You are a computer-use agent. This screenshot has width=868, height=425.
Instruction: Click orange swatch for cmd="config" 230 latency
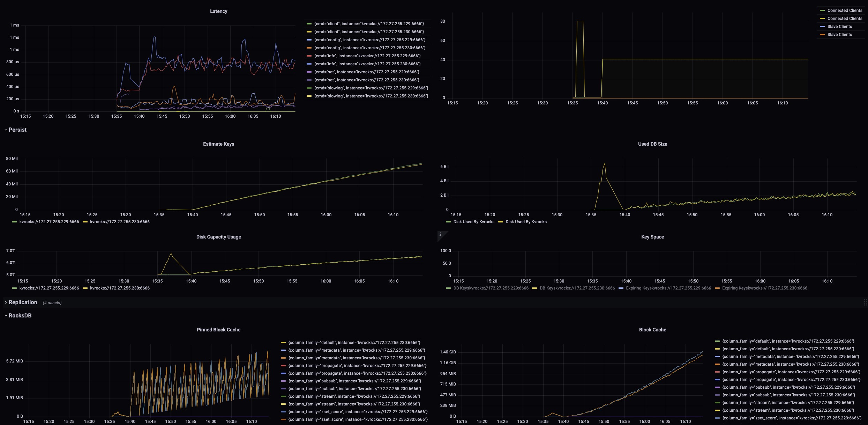coord(309,48)
